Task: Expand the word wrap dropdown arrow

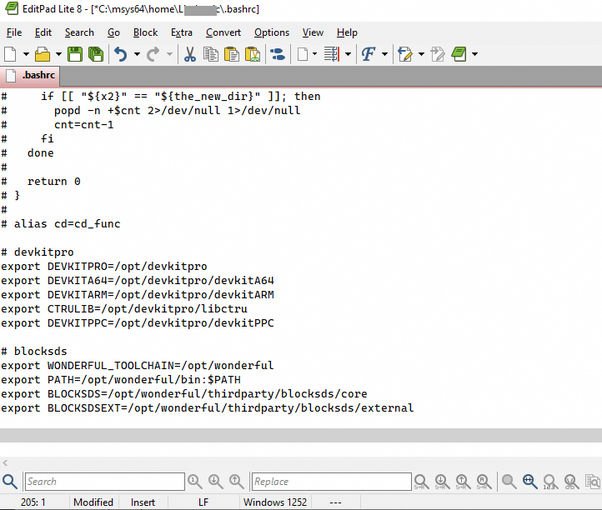Action: (x=348, y=54)
